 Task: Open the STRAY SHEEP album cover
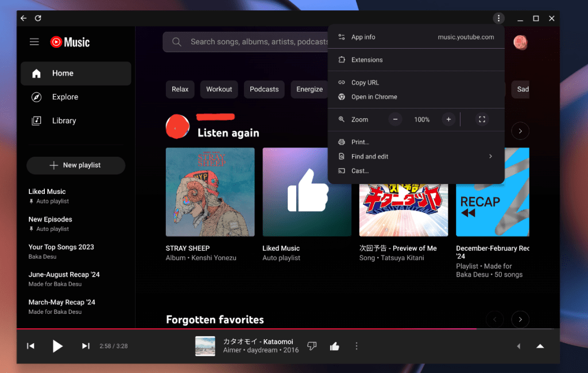click(210, 192)
